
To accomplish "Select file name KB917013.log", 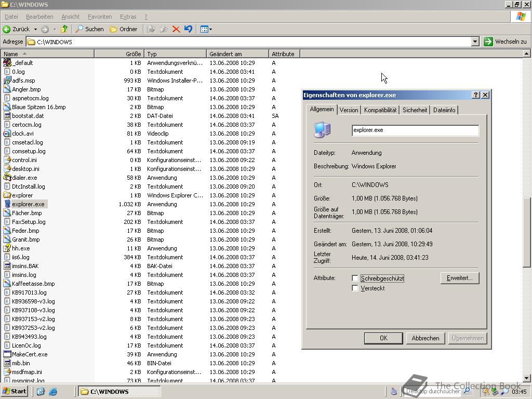I will [29, 292].
